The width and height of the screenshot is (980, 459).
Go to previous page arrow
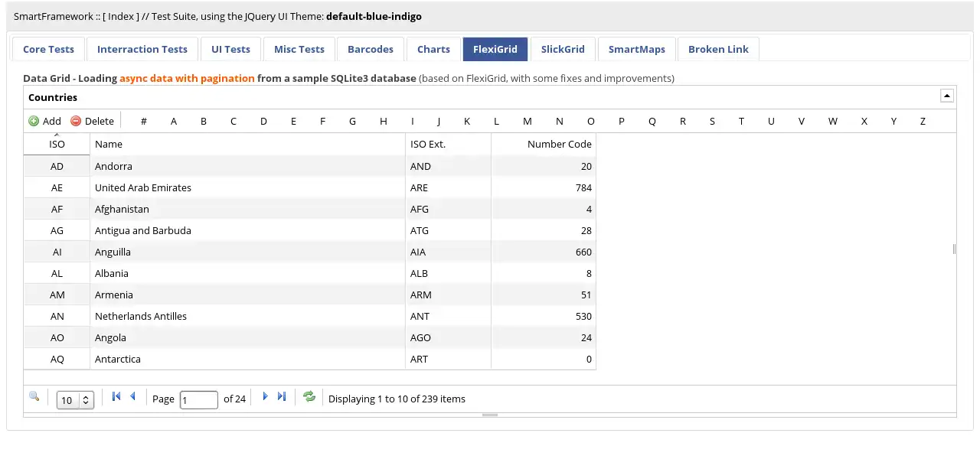coord(132,396)
